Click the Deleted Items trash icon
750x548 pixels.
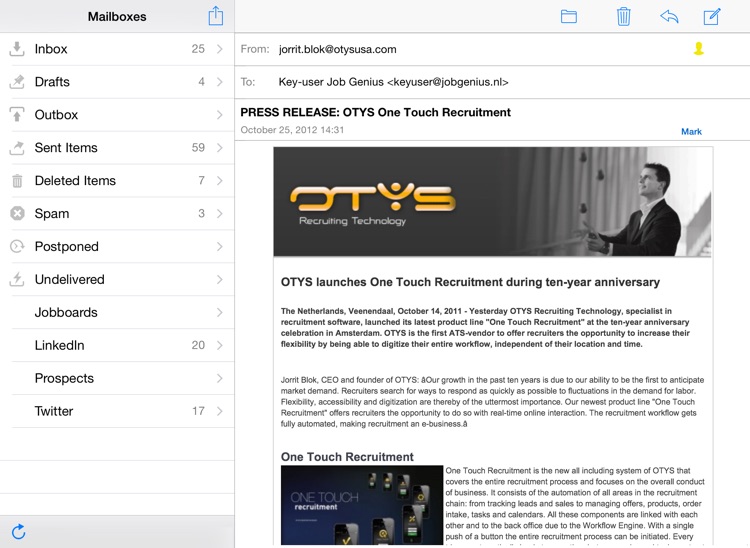pos(17,181)
